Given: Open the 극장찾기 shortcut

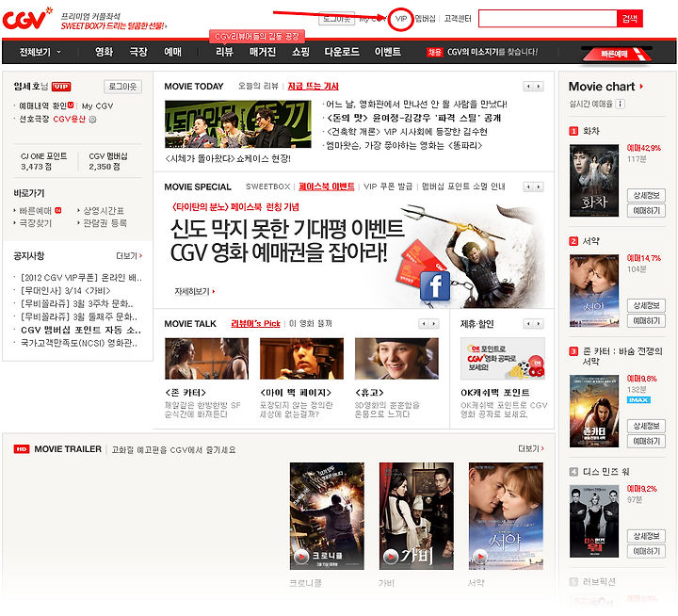Looking at the screenshot, I should coord(36,223).
